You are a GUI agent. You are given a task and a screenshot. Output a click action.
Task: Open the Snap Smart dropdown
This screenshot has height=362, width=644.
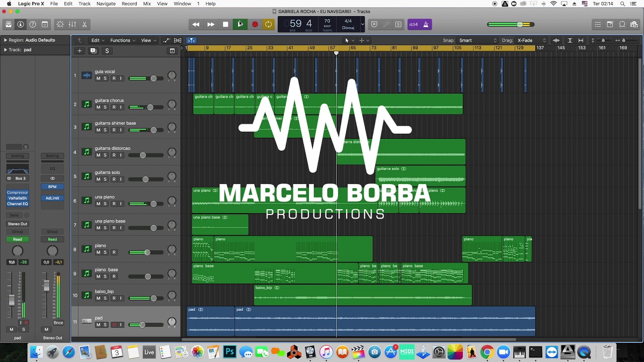pos(478,40)
